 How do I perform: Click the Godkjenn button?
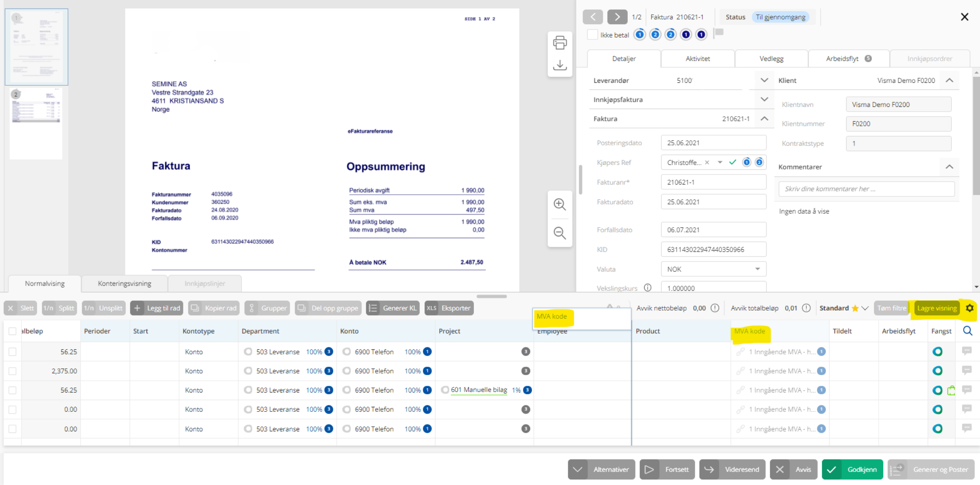point(852,469)
